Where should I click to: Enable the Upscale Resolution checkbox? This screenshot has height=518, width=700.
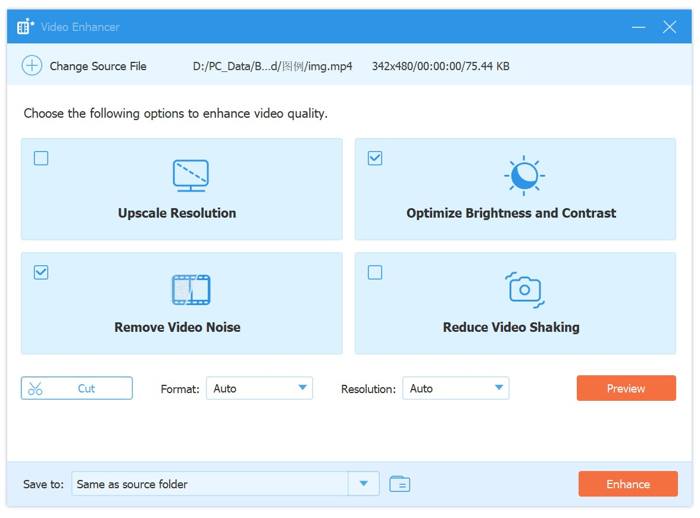41,158
